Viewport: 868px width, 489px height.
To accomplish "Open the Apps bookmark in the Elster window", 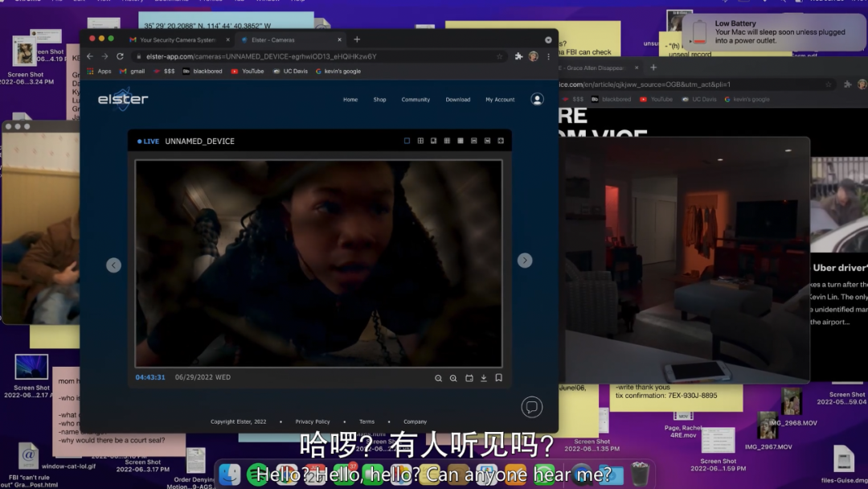I will coord(99,71).
